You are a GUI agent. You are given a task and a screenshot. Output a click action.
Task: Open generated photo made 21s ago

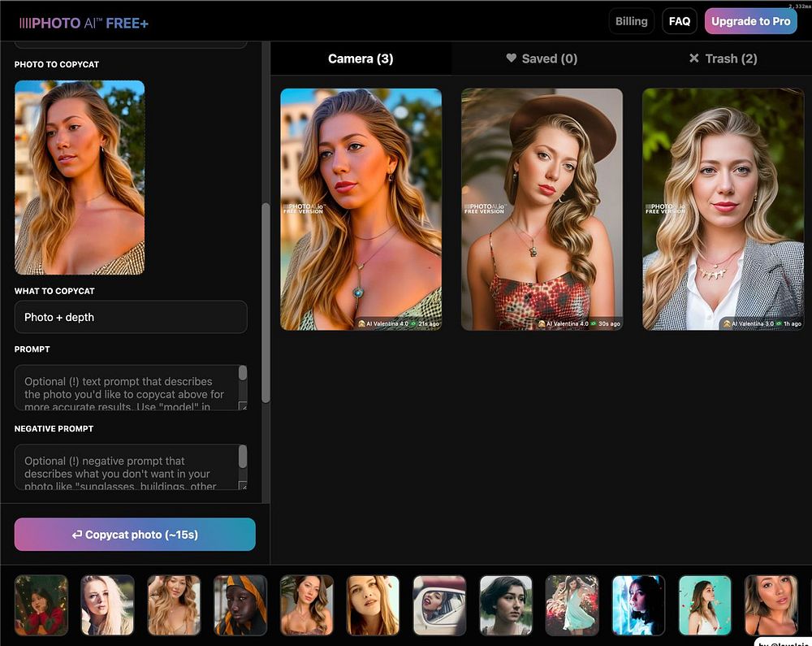tap(361, 210)
